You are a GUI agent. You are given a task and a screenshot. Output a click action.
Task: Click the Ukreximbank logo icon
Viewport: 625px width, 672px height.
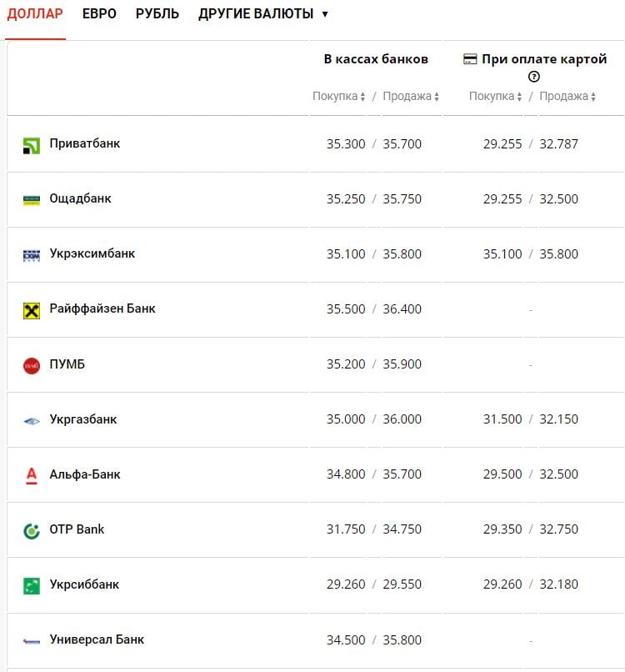click(32, 255)
